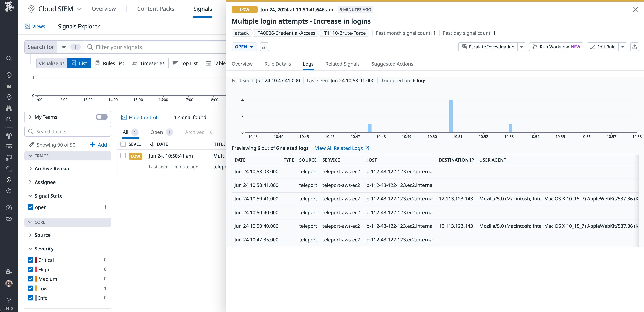
Task: Open the search magnifier in left sidebar
Action: (9, 58)
